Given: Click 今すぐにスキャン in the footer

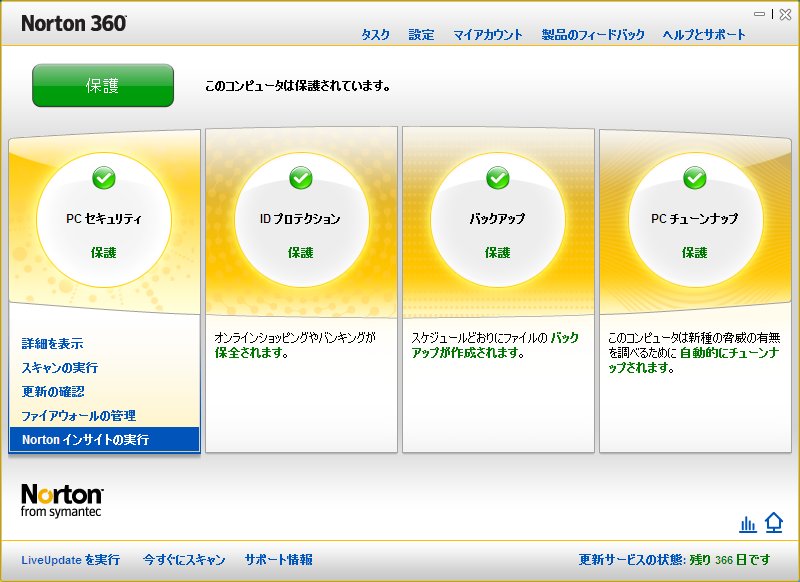Looking at the screenshot, I should (184, 560).
